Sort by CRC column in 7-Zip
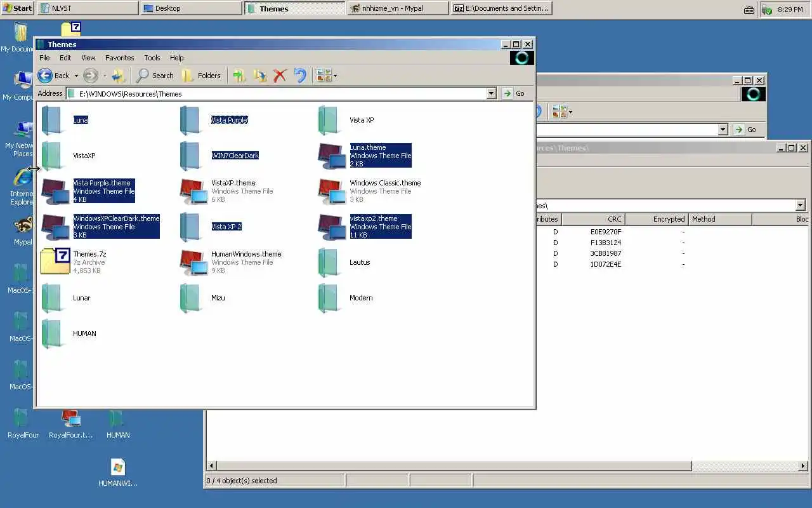 [593, 219]
